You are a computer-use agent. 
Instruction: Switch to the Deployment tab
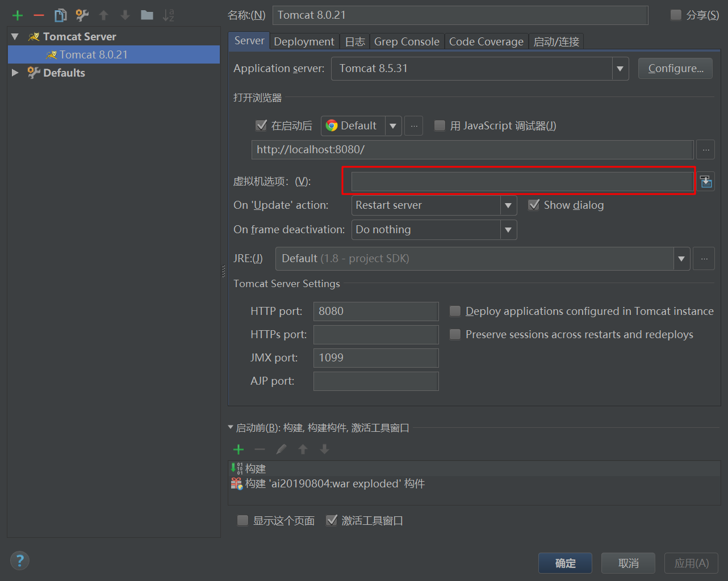304,41
